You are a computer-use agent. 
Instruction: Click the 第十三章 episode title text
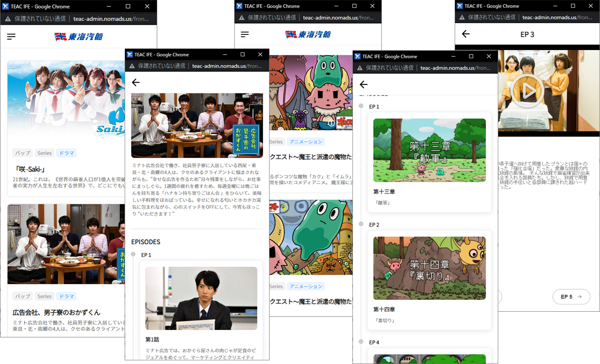(x=384, y=192)
